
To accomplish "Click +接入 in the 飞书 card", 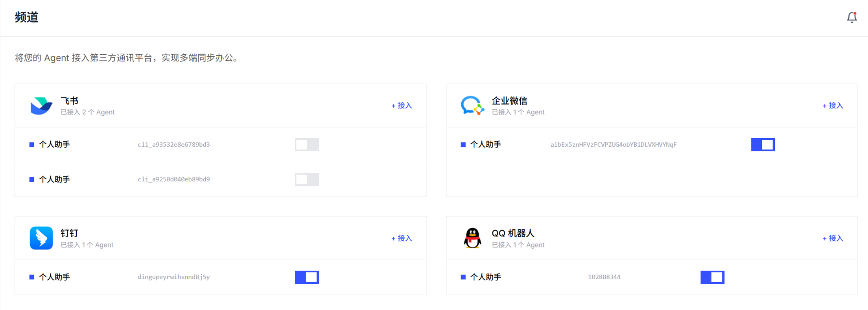I will coord(402,105).
